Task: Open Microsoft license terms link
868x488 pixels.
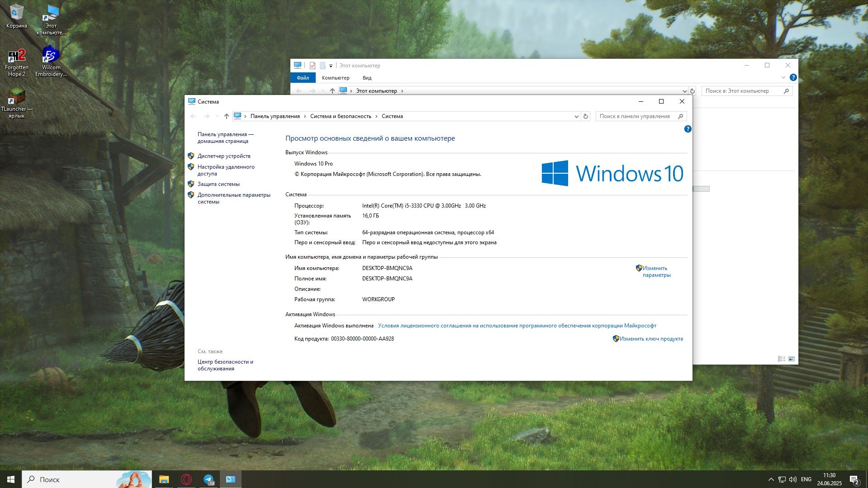Action: click(x=517, y=326)
